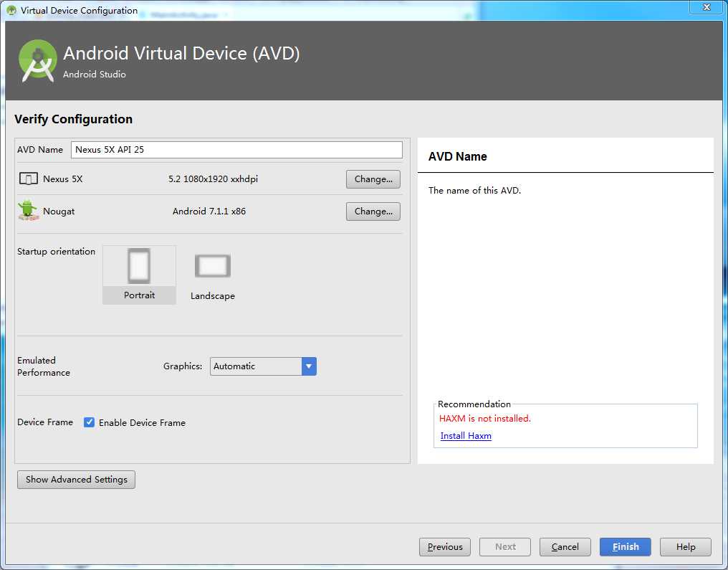Image resolution: width=728 pixels, height=570 pixels.
Task: Click the Android Studio logo icon
Action: [x=37, y=61]
